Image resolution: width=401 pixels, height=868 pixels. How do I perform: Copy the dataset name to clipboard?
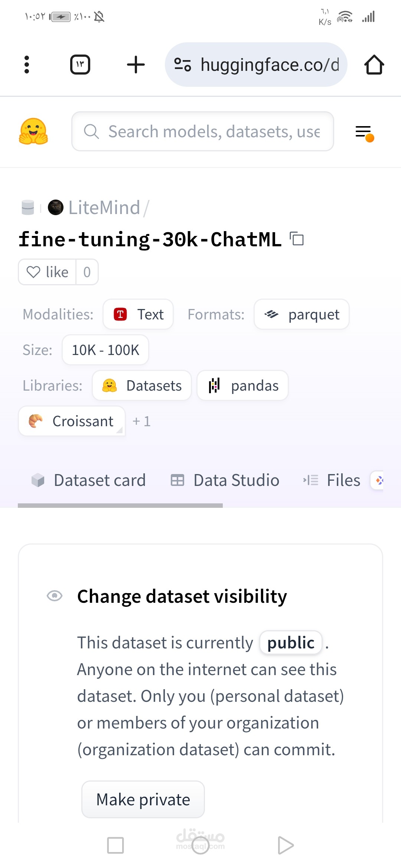click(297, 239)
